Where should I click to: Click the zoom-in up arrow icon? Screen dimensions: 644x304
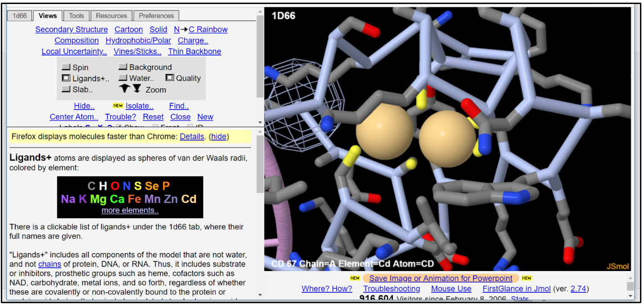[125, 89]
